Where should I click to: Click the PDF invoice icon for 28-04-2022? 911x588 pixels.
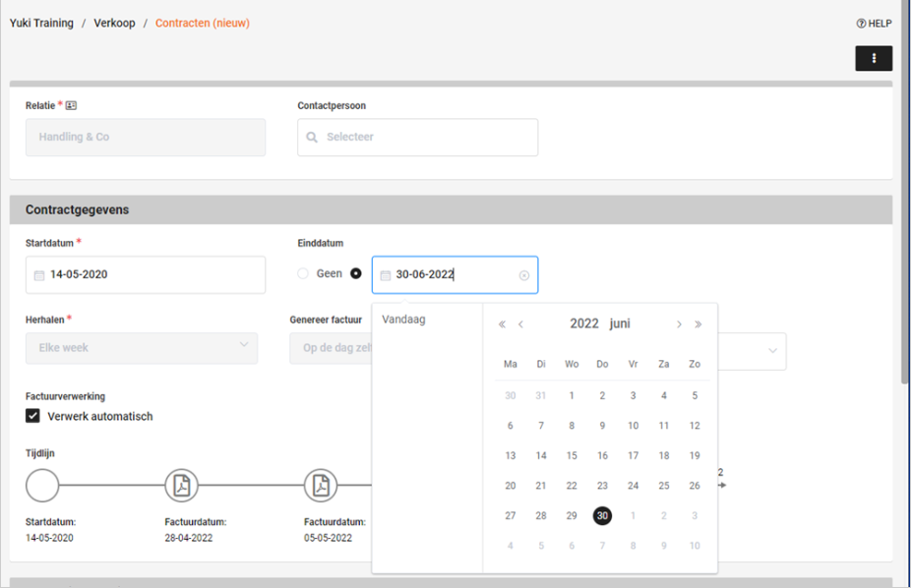pos(182,486)
